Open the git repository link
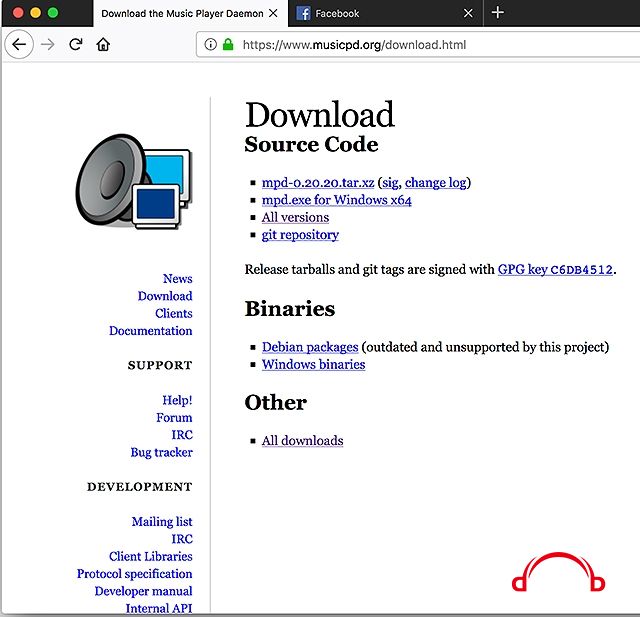The image size is (640, 617). tap(300, 235)
